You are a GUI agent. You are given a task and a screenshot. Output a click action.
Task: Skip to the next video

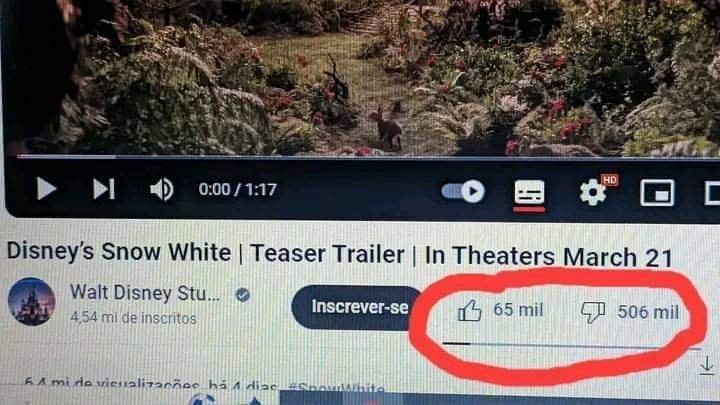[104, 189]
